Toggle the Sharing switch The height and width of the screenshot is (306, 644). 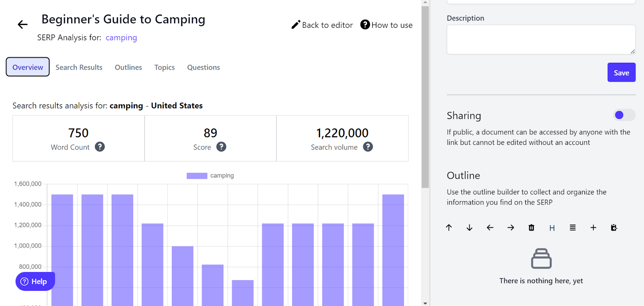click(624, 115)
